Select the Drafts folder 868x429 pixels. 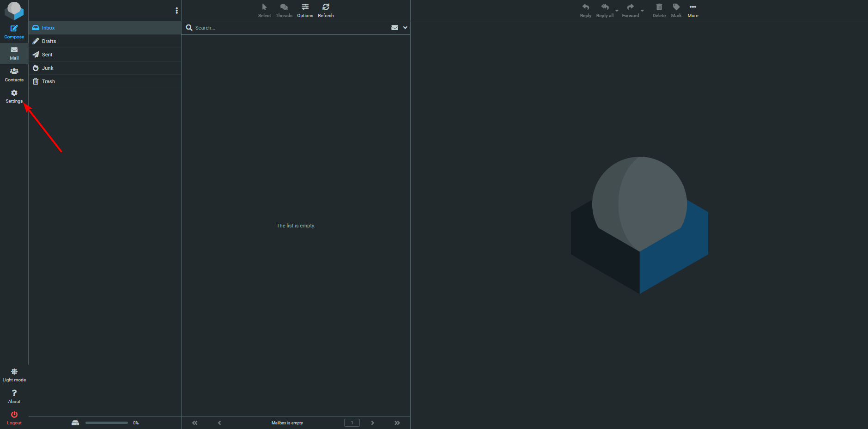(x=49, y=41)
